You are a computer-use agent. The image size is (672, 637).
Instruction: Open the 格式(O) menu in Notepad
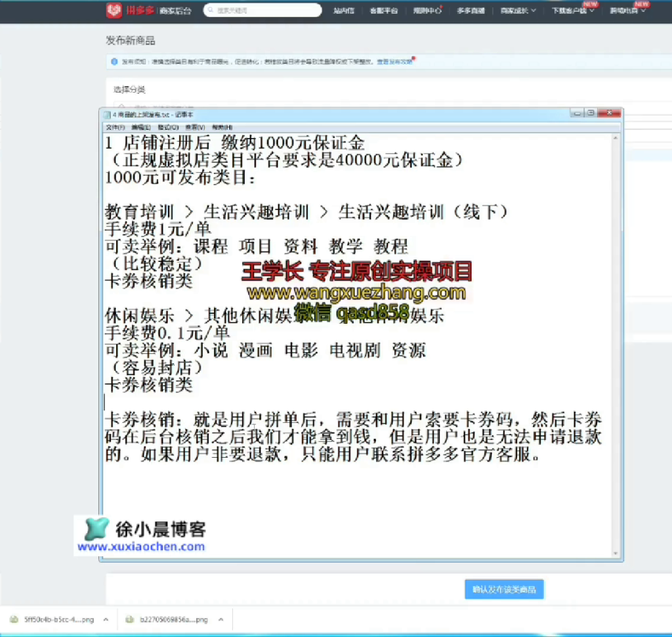[x=170, y=127]
